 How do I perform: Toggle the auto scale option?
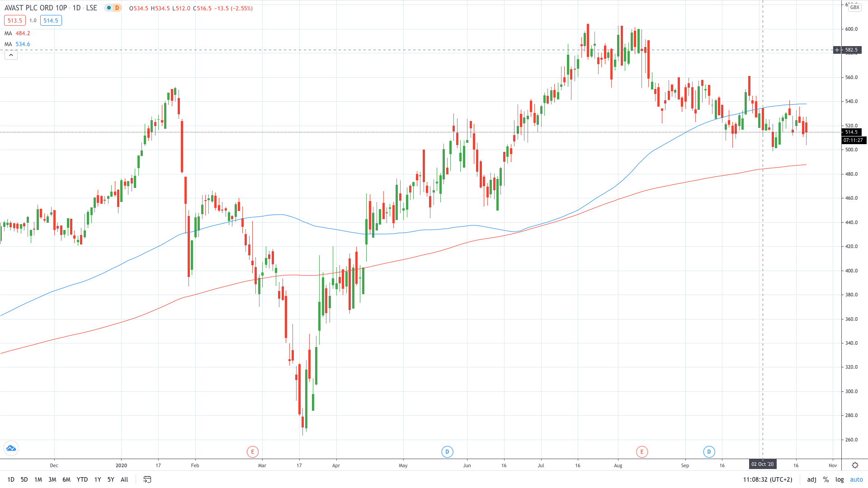click(x=857, y=479)
